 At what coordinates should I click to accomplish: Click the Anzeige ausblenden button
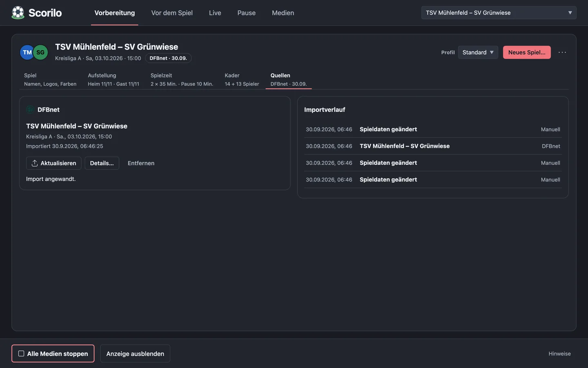135,354
